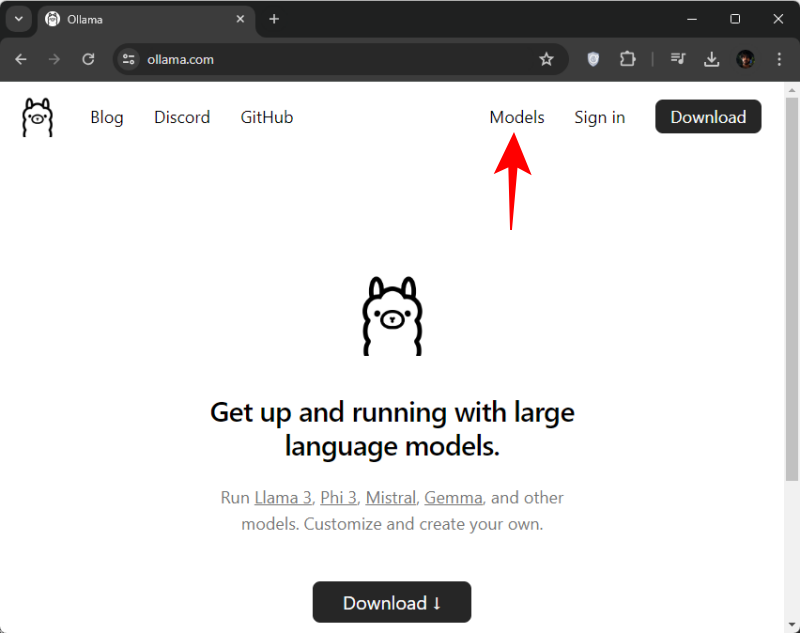Maximize the browser window

[x=735, y=19]
